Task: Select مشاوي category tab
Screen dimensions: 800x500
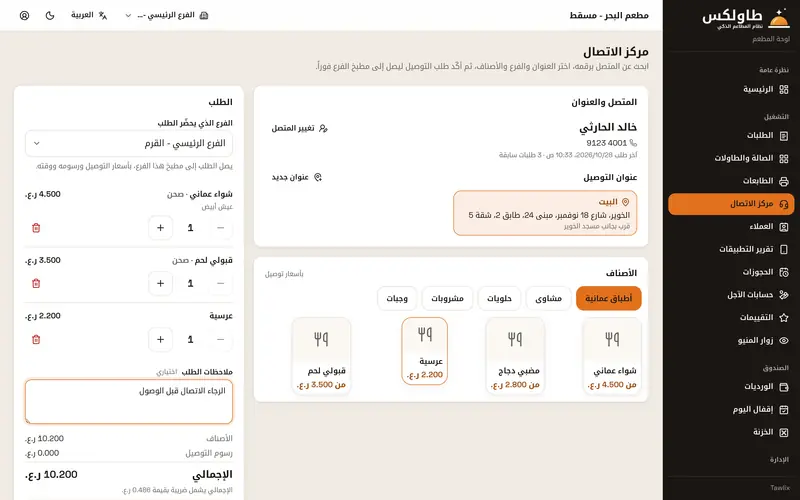Action: [548, 298]
